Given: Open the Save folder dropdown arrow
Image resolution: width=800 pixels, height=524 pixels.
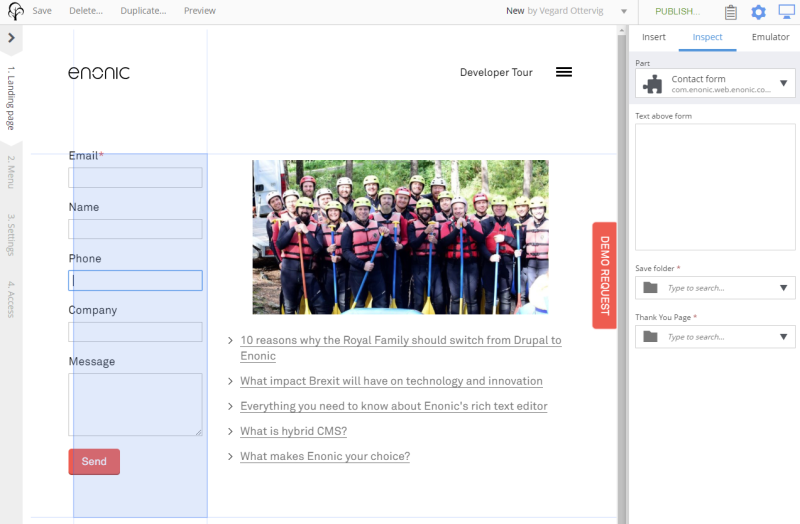Looking at the screenshot, I should pyautogui.click(x=783, y=288).
